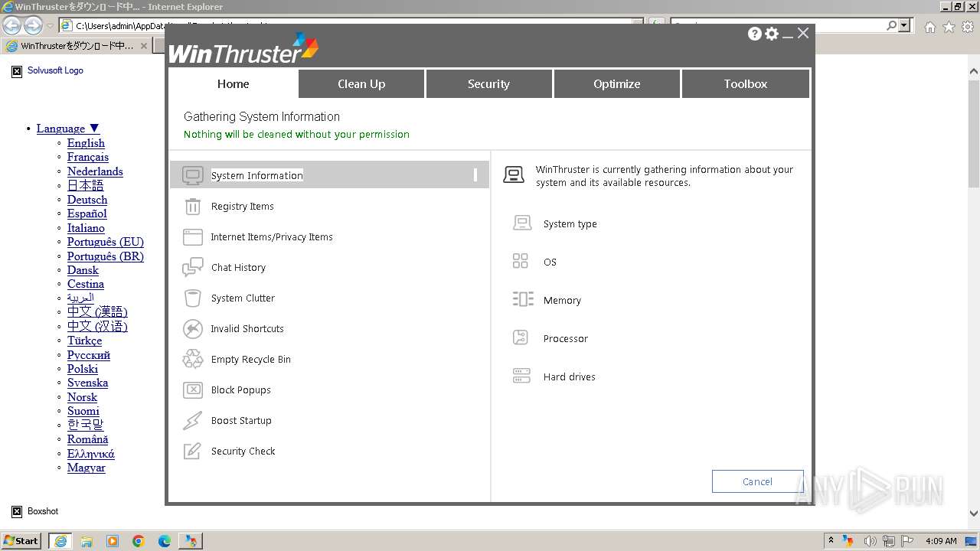Click the System Clutter bucket icon
The height and width of the screenshot is (551, 980).
point(193,298)
